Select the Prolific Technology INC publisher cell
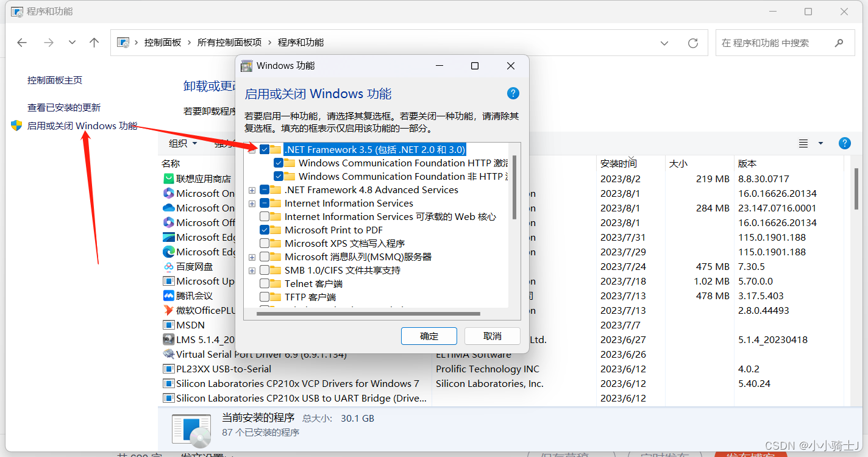This screenshot has width=868, height=457. click(488, 369)
